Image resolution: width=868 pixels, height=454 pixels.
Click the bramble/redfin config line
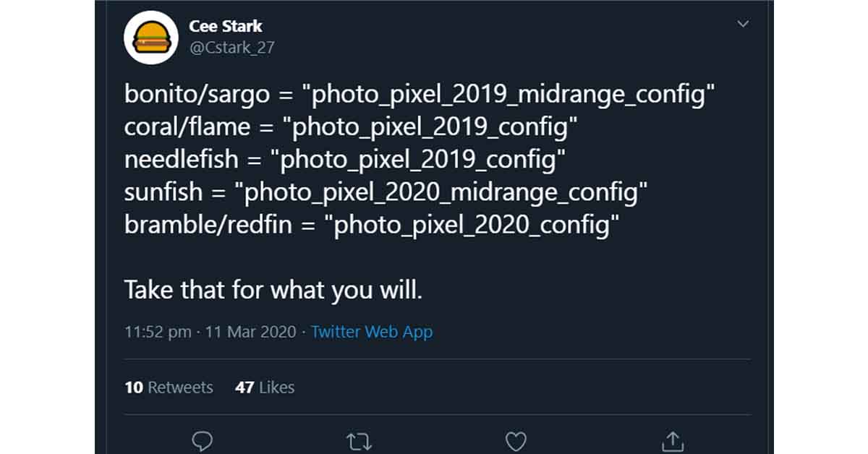[372, 225]
